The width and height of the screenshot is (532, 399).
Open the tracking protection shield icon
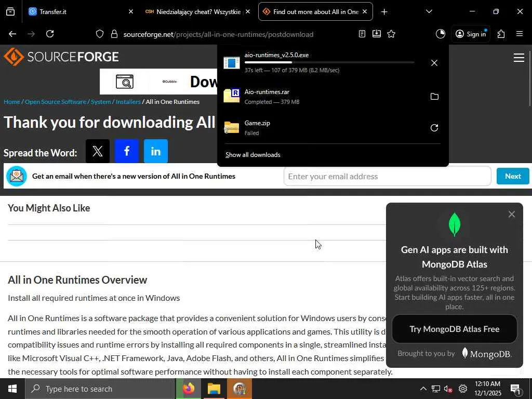(x=99, y=34)
